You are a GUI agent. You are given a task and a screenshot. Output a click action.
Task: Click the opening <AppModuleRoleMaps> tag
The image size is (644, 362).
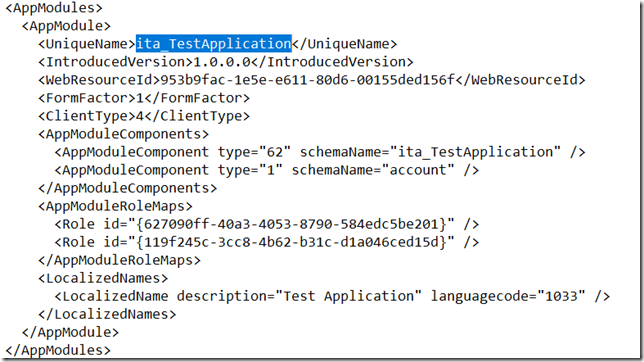click(x=115, y=206)
